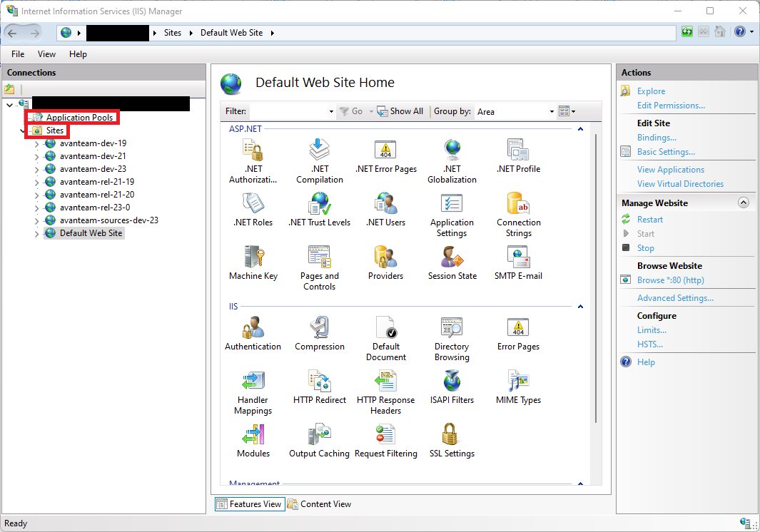Open the Directory Browsing icon

click(x=451, y=328)
